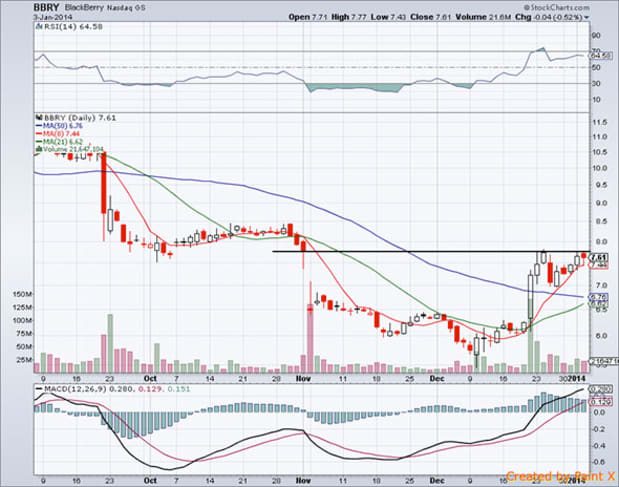
Task: Click the 'Volume 21.6M' quote value
Action: (x=483, y=17)
